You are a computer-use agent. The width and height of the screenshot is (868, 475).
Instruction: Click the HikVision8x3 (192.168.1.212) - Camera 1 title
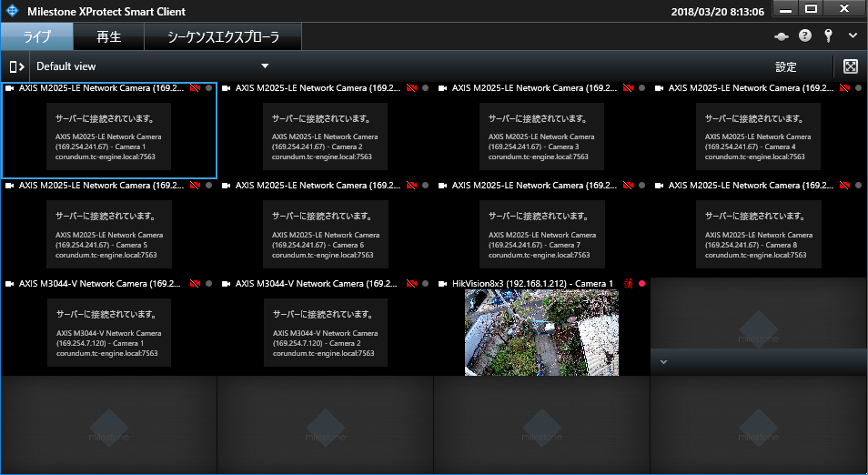[x=532, y=283]
